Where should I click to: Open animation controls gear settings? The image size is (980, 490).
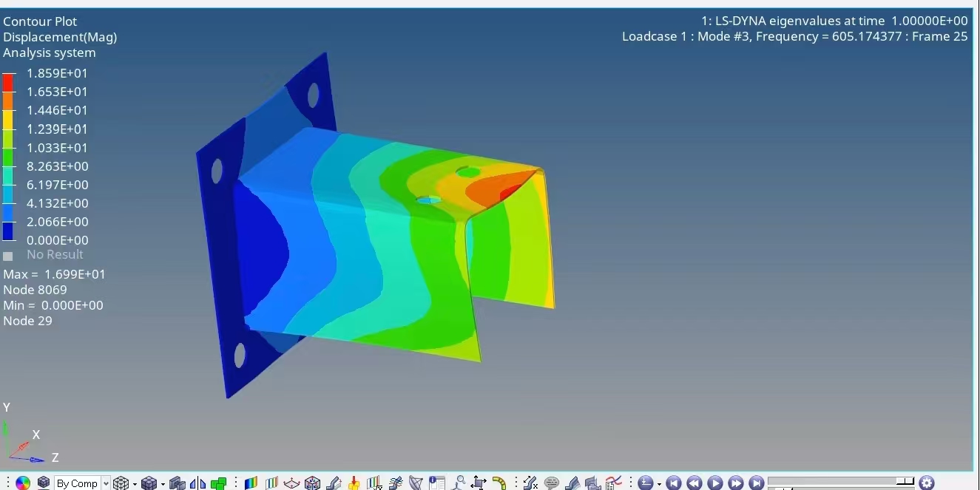[927, 483]
